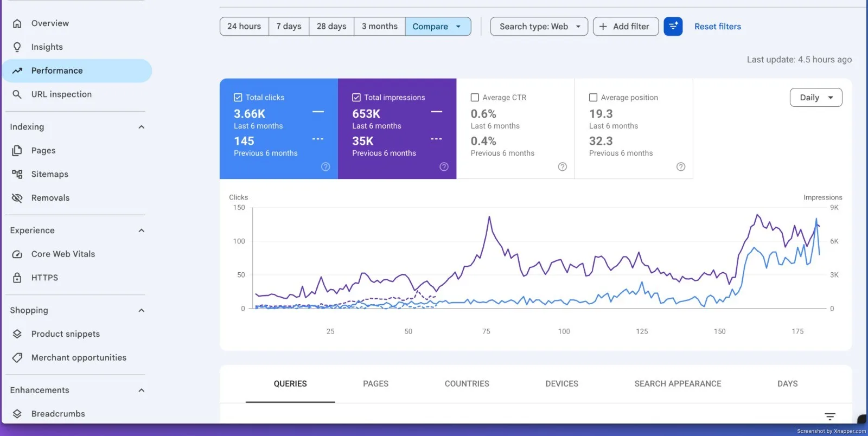Click the HTTPS padlock icon
The width and height of the screenshot is (868, 436).
[x=17, y=278]
